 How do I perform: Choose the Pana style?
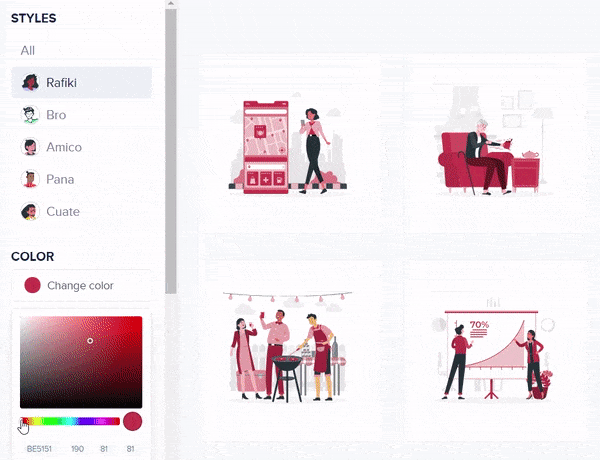point(81,179)
